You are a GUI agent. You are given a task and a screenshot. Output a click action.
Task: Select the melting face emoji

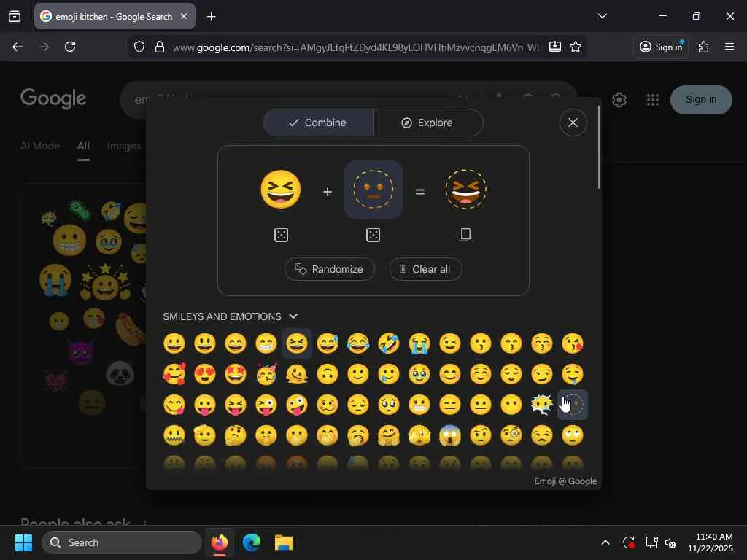pos(297,374)
